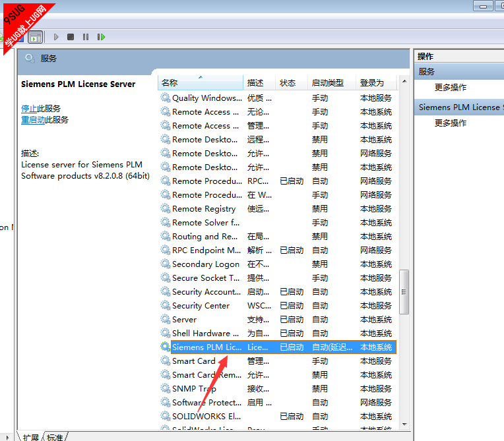This screenshot has width=504, height=441.
Task: Click the gear icon of Remote Solver row
Action: click(x=165, y=222)
